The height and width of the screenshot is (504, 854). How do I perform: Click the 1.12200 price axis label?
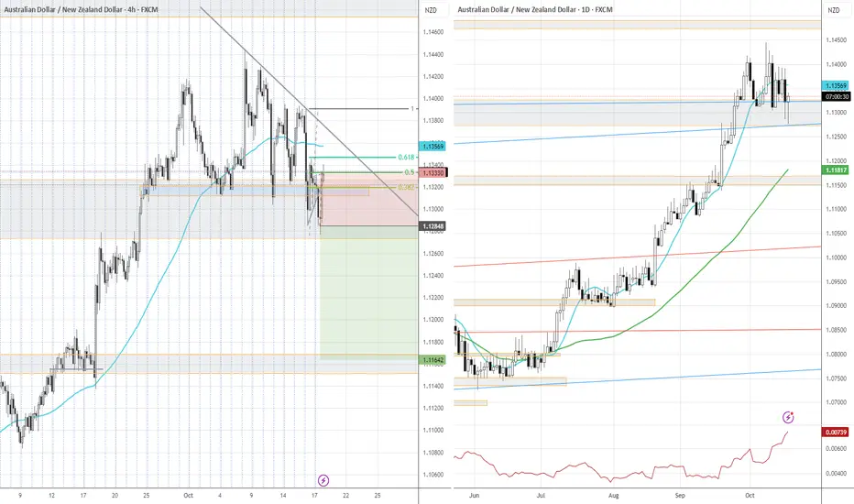[433, 298]
